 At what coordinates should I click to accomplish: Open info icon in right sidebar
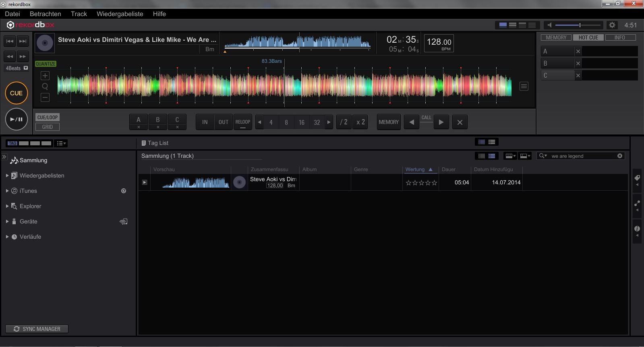[x=637, y=231]
